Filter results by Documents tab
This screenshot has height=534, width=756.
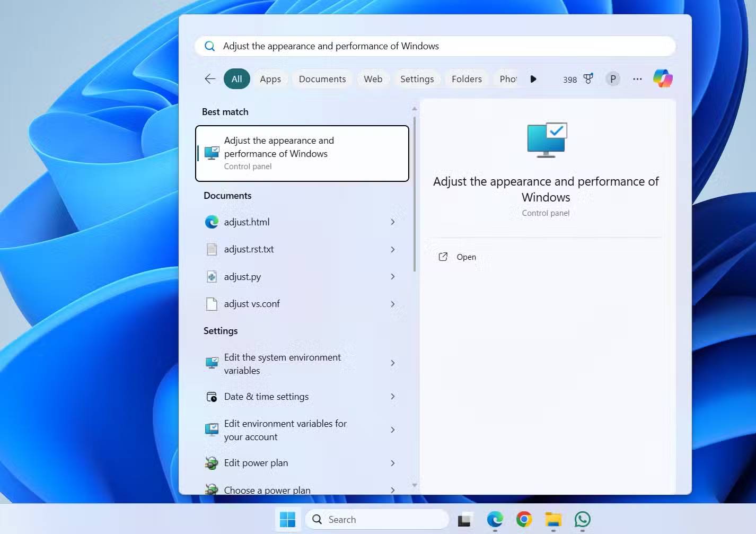pos(322,79)
